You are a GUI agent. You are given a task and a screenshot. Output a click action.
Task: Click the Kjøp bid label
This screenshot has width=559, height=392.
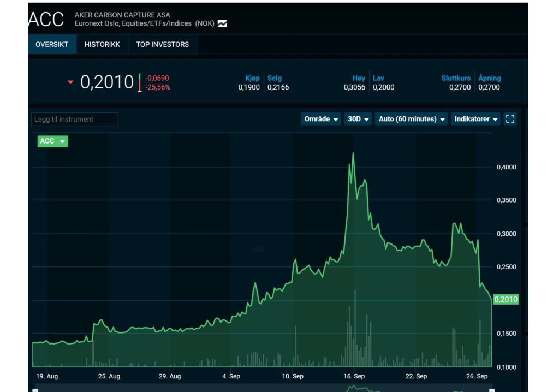coord(252,78)
